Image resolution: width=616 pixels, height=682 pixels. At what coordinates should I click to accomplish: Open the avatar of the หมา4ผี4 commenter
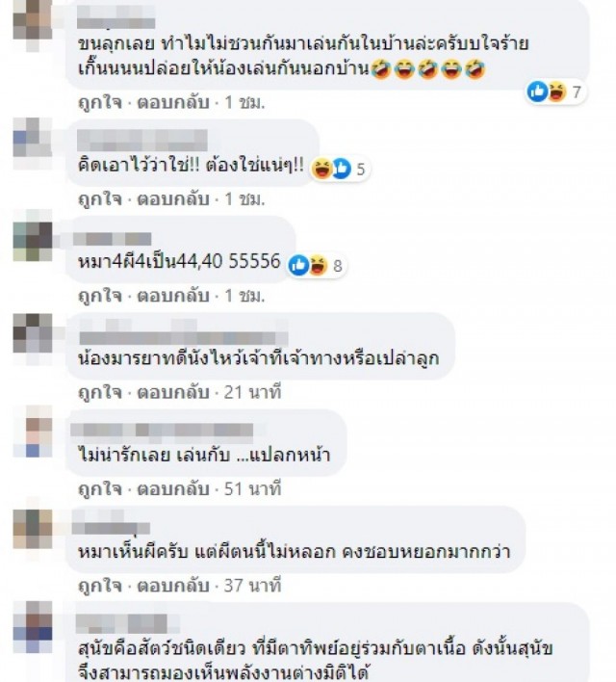pos(33,242)
